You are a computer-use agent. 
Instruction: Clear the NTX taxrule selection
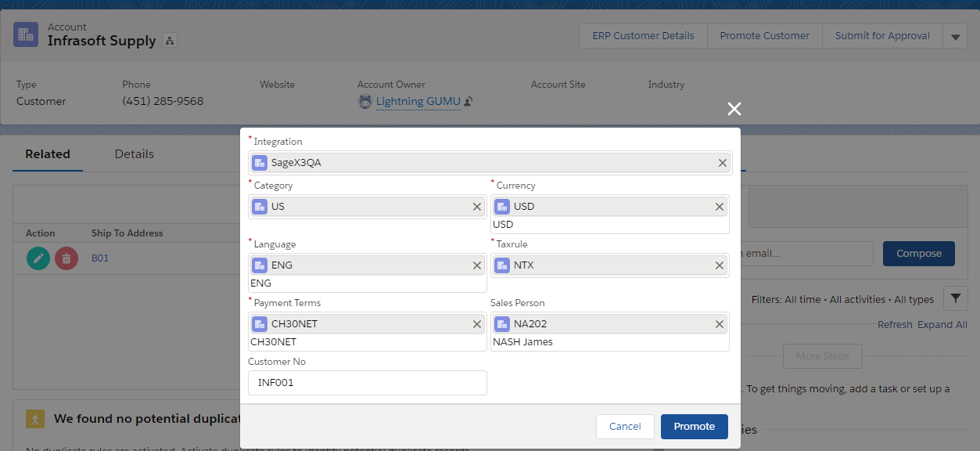click(720, 265)
